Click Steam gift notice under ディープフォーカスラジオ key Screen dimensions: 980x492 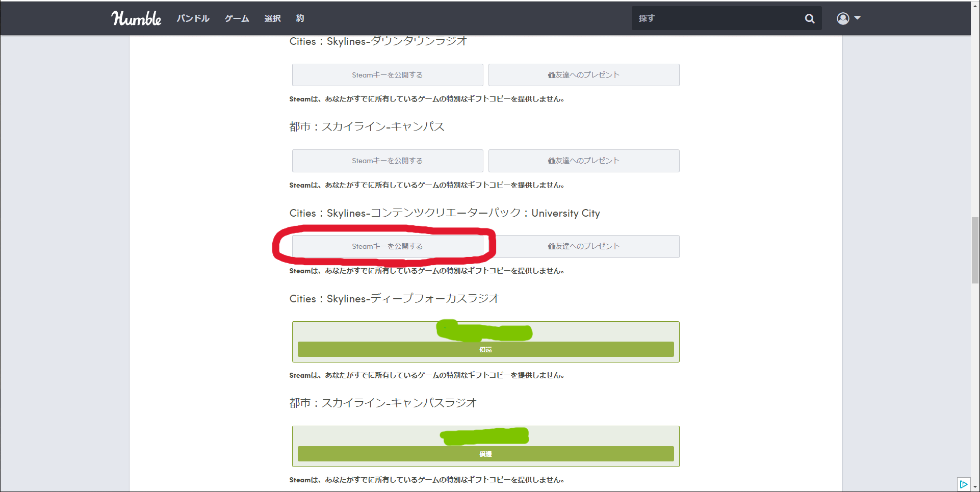tap(427, 375)
